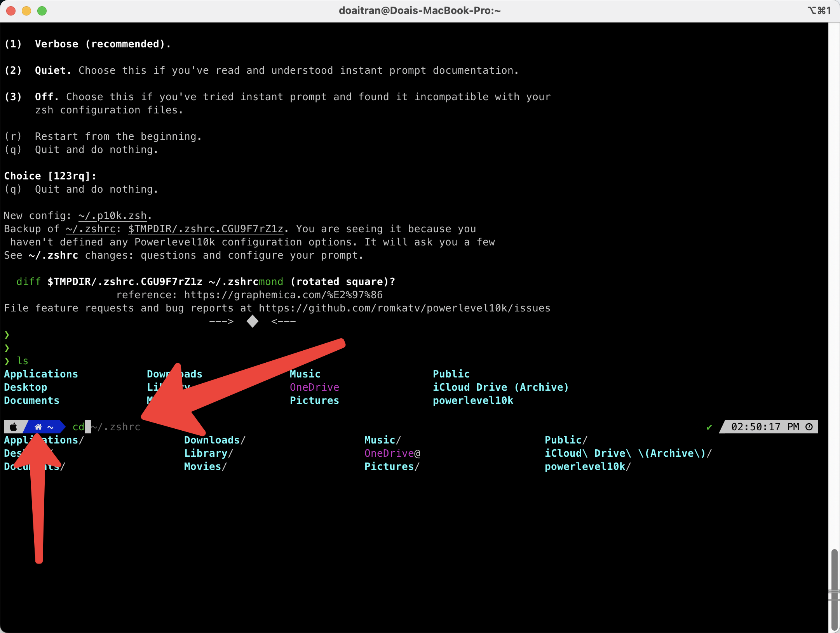Click Music in the ls output
840x633 pixels.
pos(305,374)
